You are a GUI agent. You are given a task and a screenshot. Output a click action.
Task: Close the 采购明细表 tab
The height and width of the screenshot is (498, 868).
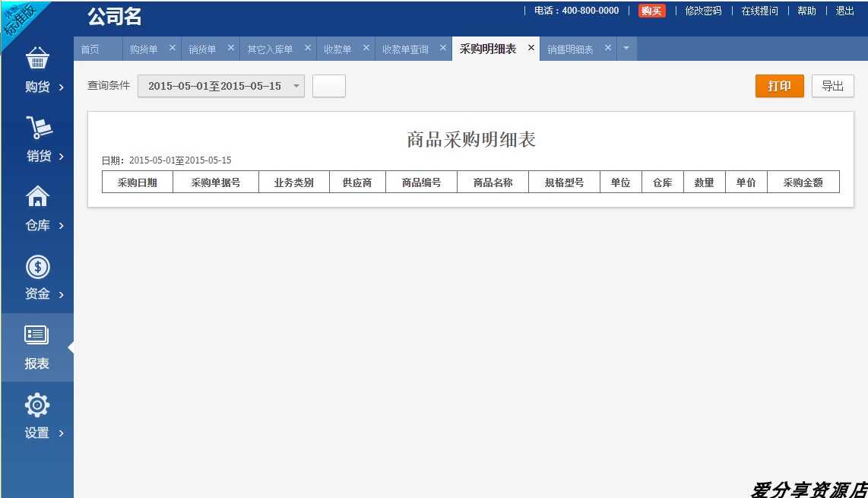coord(531,48)
